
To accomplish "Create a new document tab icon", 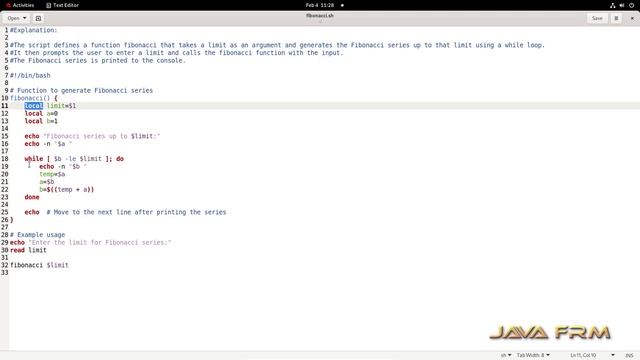I will pos(38,18).
